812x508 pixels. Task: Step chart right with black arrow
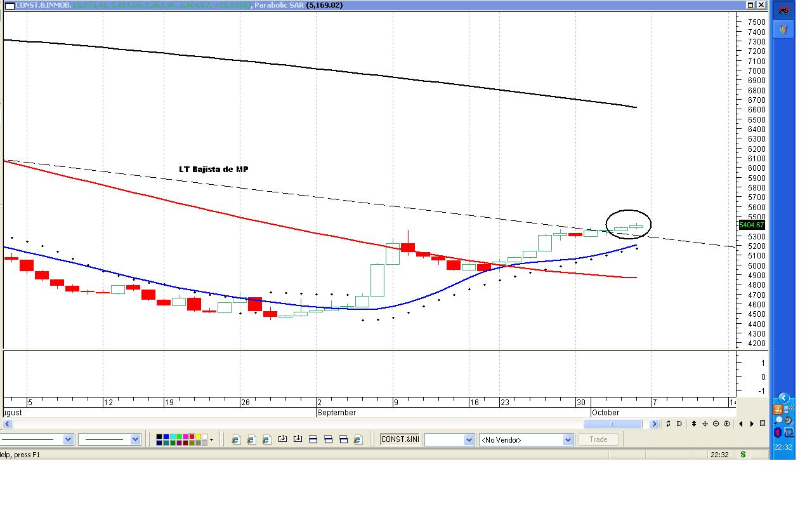(x=752, y=424)
